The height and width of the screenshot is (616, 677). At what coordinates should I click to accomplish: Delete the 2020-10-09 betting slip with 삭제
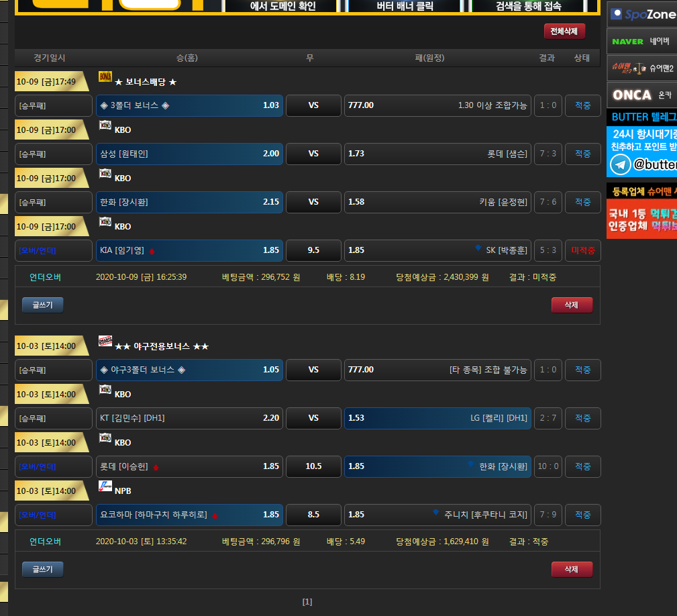(x=572, y=305)
